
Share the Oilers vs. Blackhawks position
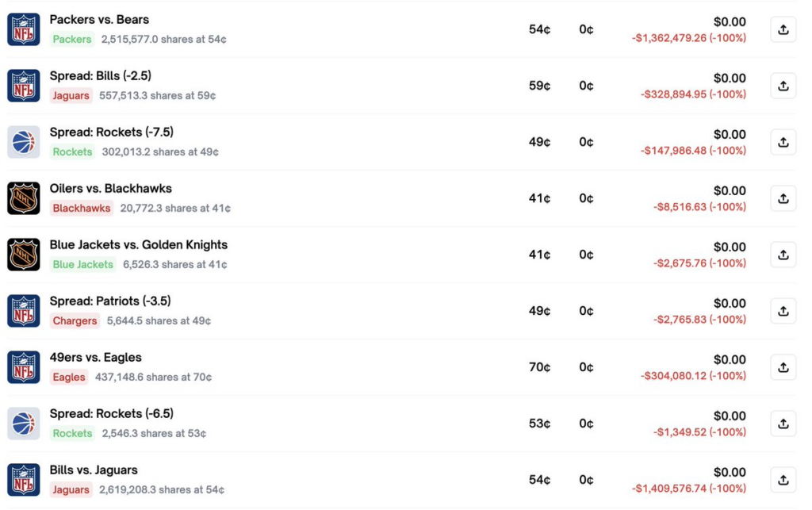[783, 197]
